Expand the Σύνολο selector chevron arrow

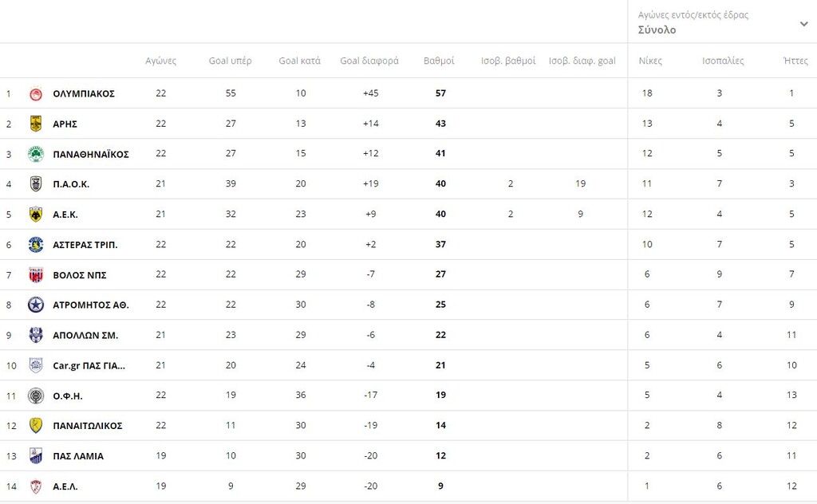click(x=803, y=24)
